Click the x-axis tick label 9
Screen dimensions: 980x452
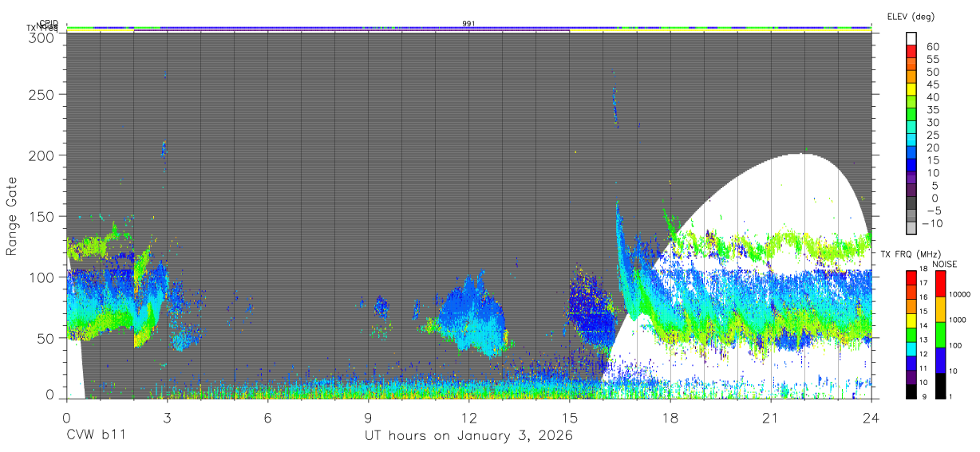pyautogui.click(x=368, y=418)
